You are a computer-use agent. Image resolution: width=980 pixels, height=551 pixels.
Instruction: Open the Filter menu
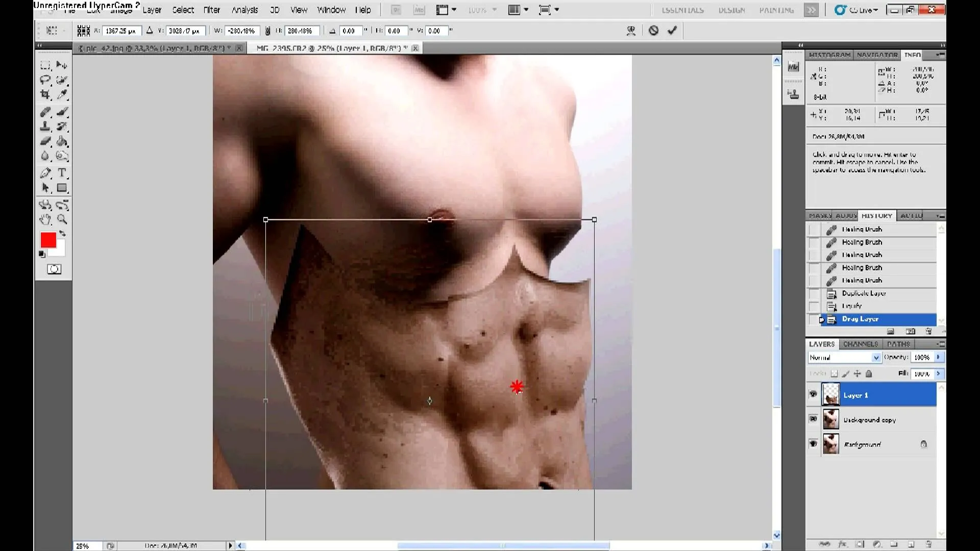click(211, 10)
